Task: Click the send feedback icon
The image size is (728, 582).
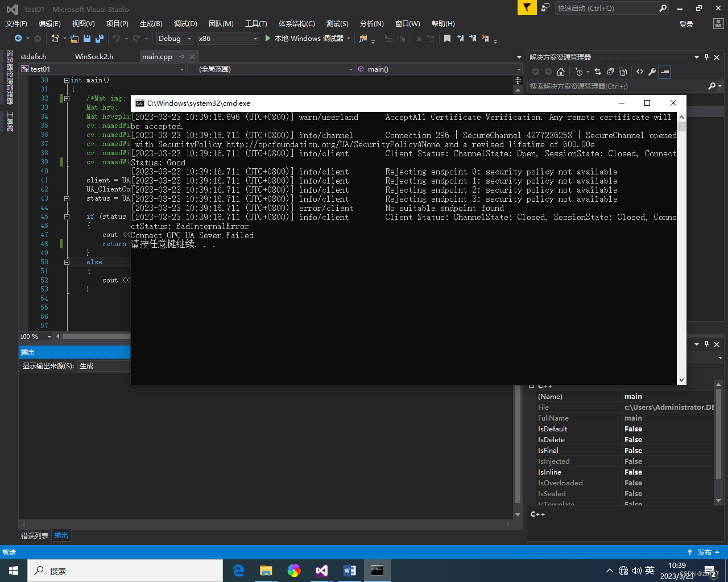Action: tap(545, 7)
